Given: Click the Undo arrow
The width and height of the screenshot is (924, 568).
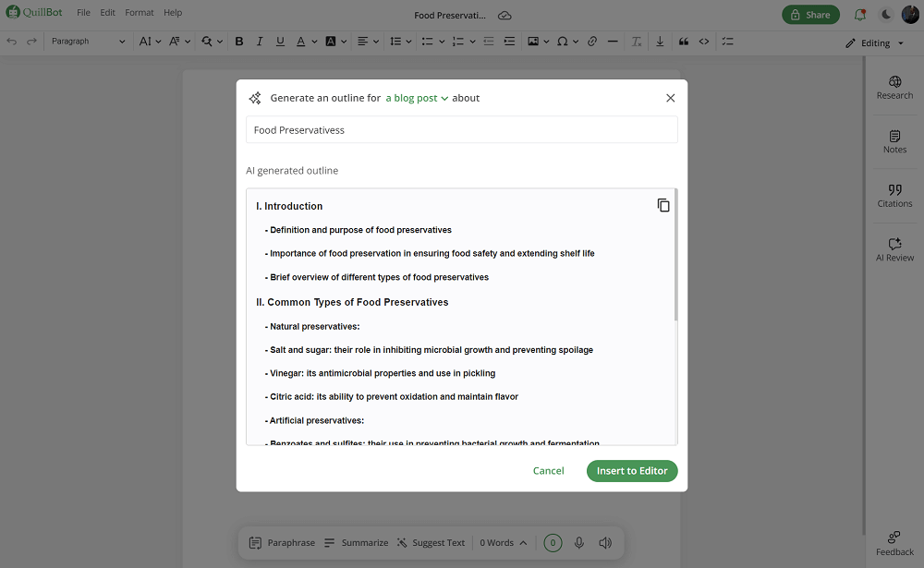Looking at the screenshot, I should point(12,42).
